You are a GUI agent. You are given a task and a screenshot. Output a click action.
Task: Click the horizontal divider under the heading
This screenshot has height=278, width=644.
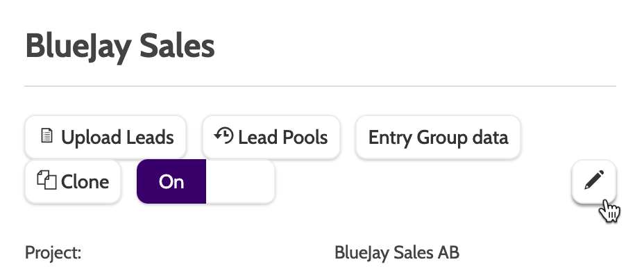coord(320,86)
